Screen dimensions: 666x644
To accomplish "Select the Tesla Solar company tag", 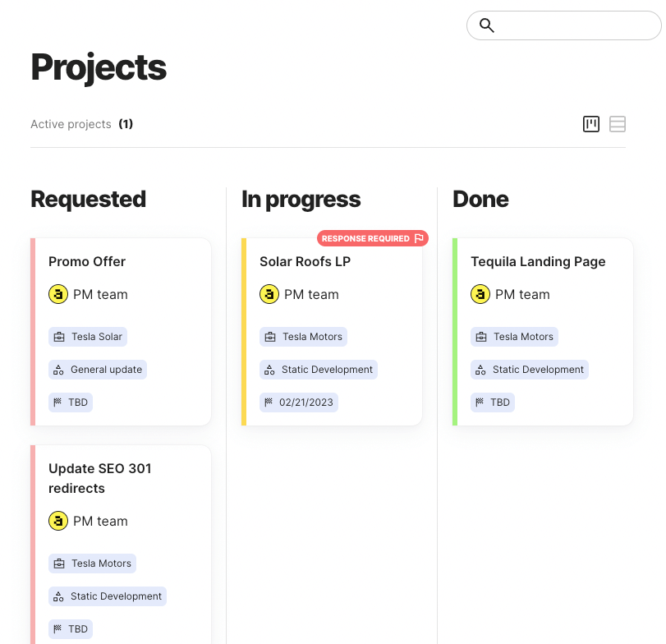I will click(88, 337).
